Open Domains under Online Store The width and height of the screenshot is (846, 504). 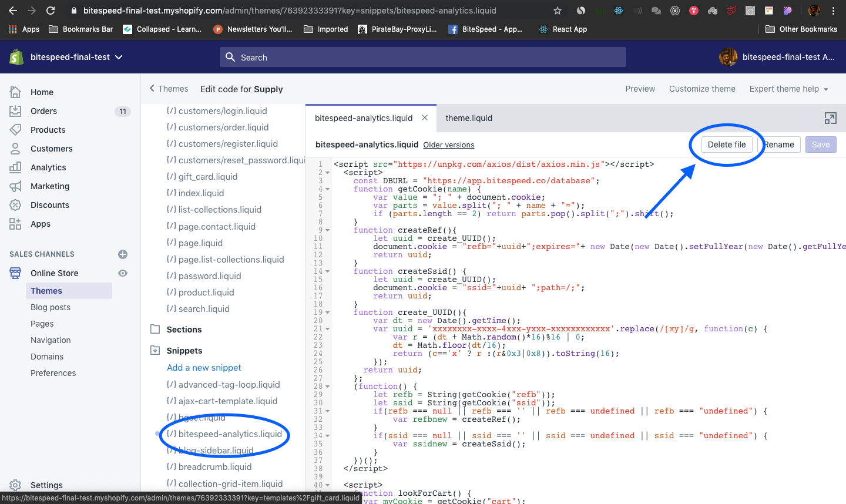[x=47, y=357]
